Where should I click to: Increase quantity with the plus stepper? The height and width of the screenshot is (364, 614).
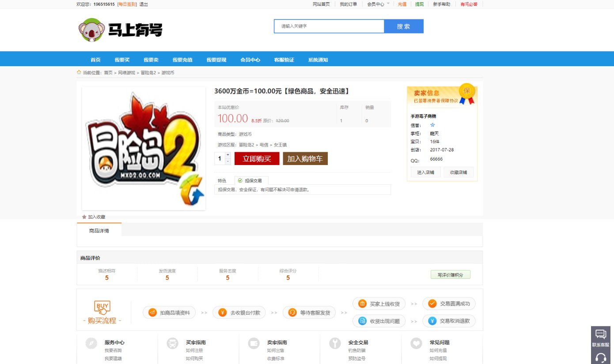[x=228, y=155]
